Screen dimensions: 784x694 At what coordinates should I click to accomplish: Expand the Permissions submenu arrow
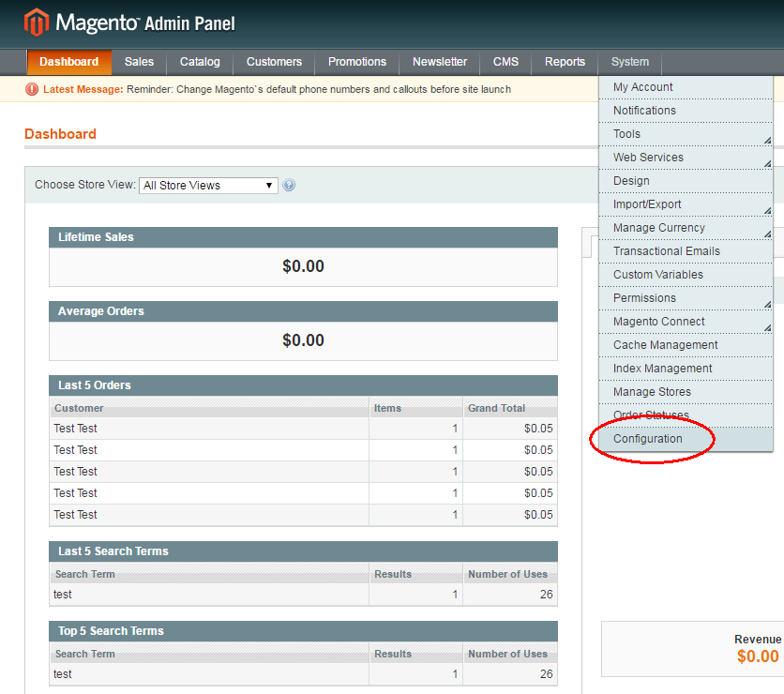tap(767, 305)
